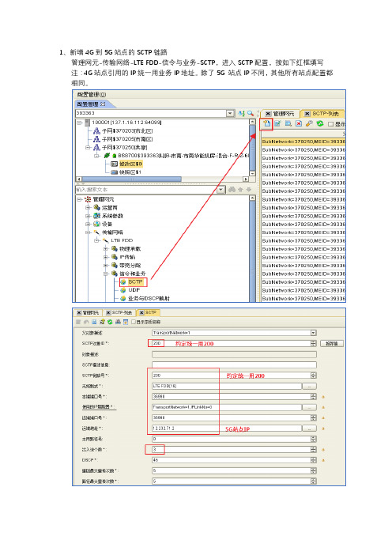Toggle the 显示 checkbox in the SCTP list toolbar

pyautogui.click(x=330, y=124)
